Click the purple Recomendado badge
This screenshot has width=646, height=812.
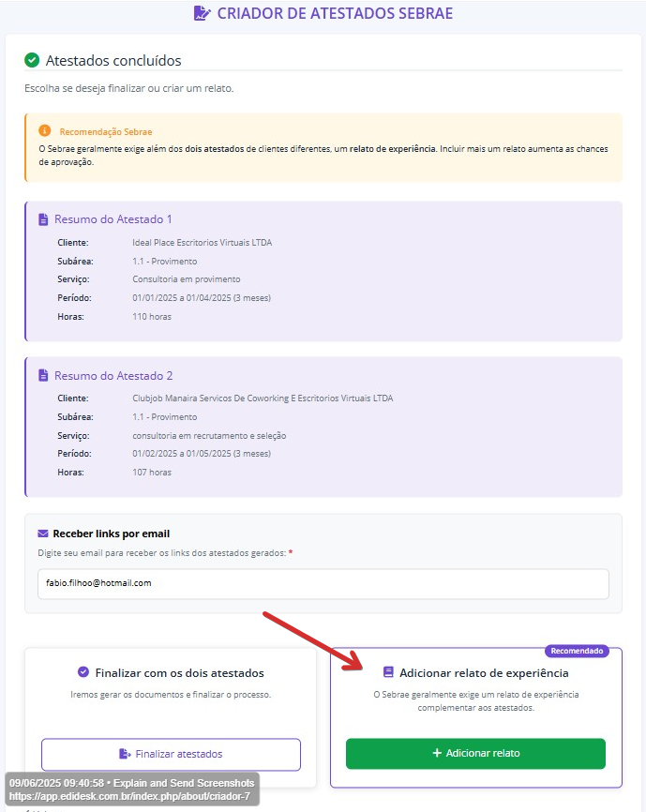tap(577, 651)
